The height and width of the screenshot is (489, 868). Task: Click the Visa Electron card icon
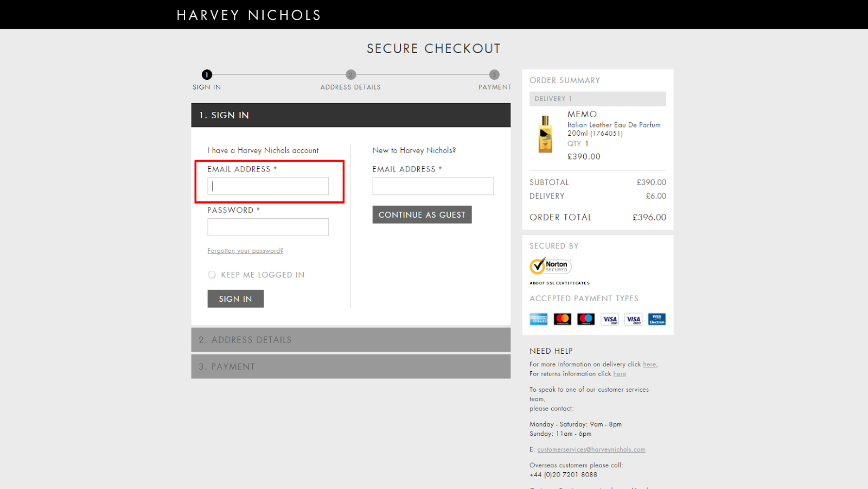pos(656,319)
